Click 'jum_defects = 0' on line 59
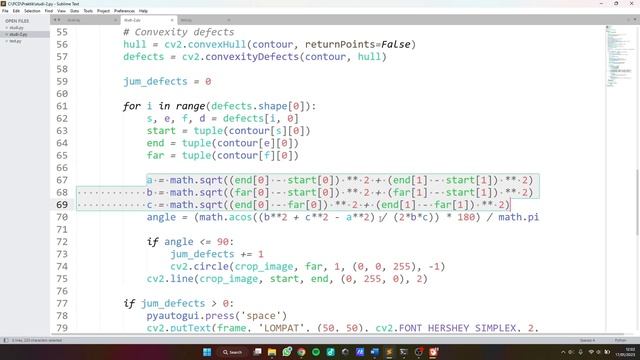The height and width of the screenshot is (360, 640). [167, 81]
